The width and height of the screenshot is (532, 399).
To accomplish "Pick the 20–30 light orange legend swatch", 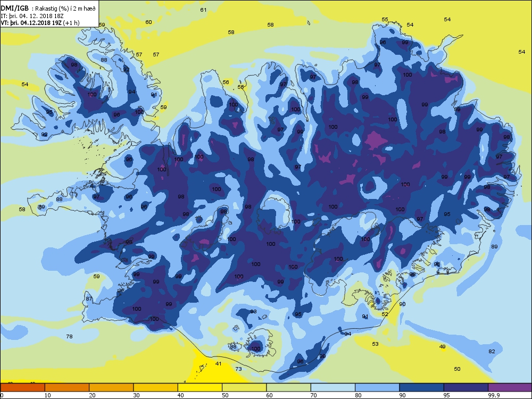I will point(111,387).
